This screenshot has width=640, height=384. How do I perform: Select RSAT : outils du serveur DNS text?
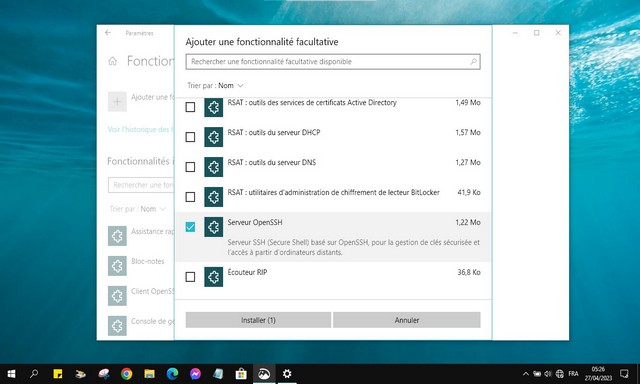272,162
